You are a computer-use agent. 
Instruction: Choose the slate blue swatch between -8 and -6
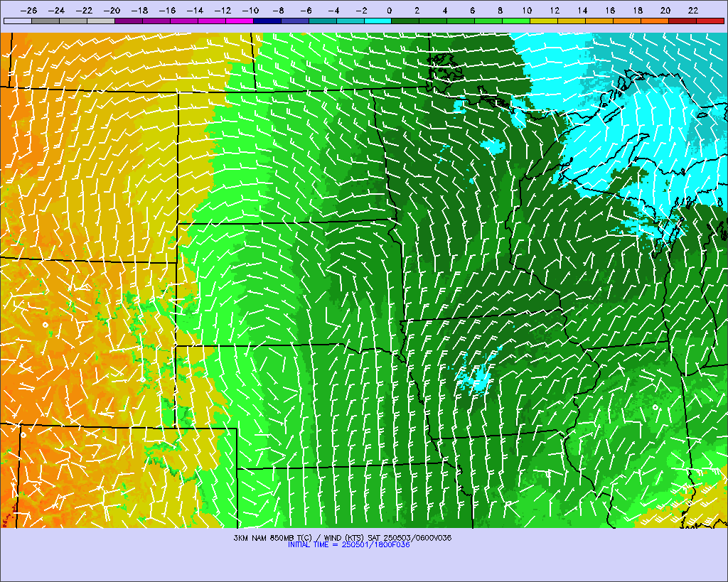point(294,21)
